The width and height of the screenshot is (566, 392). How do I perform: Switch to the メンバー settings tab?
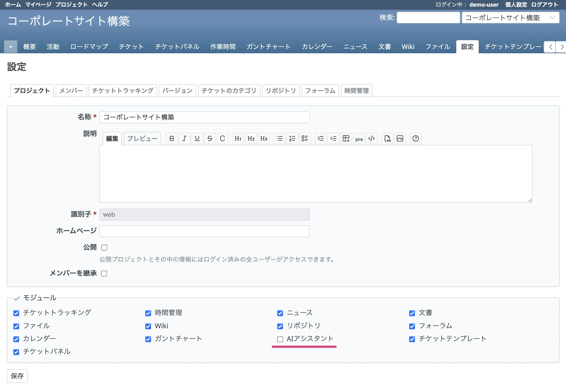(x=71, y=91)
